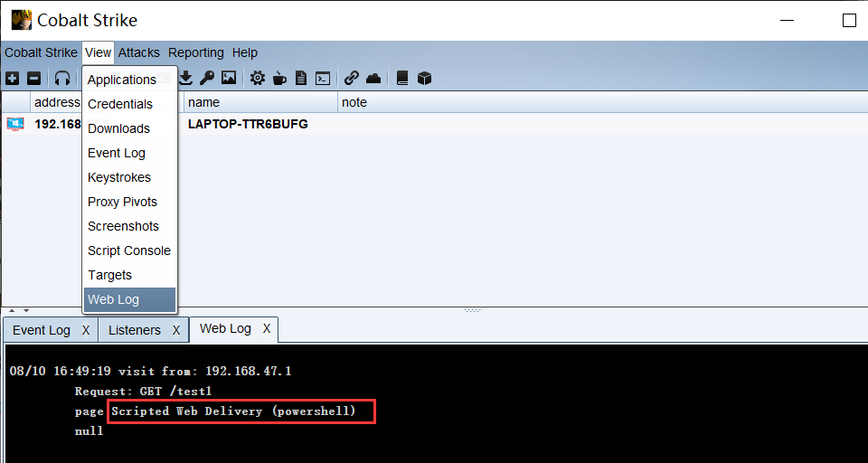Click the cube icon in toolbar
Screen dimensions: 868x463
[x=424, y=79]
